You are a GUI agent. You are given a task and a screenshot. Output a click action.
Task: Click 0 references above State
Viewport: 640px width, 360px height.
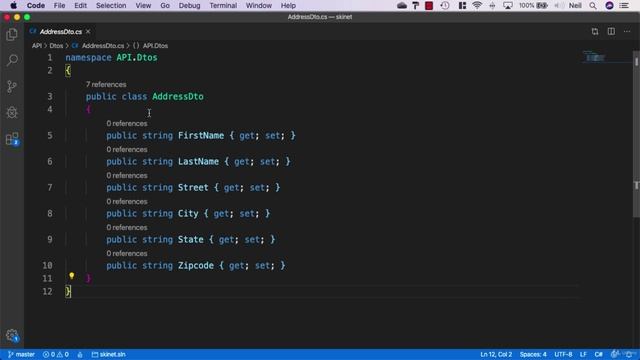(x=127, y=227)
